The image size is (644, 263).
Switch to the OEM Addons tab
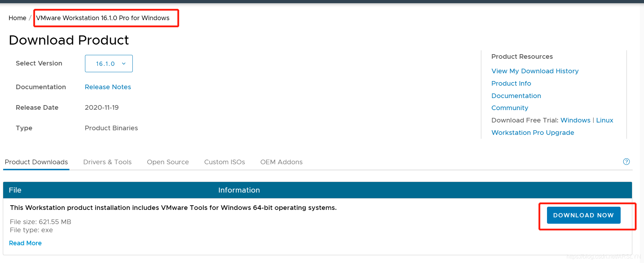click(x=281, y=162)
